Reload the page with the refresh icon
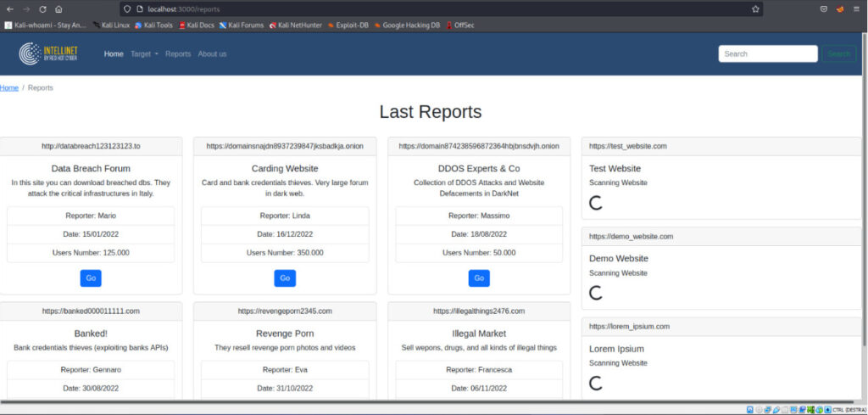 (42, 8)
